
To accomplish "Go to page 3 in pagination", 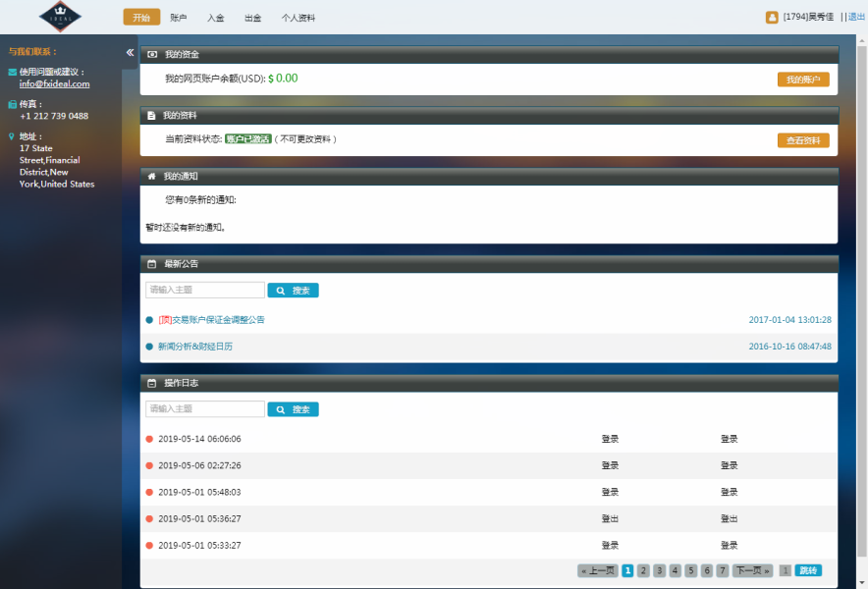I will [x=659, y=570].
